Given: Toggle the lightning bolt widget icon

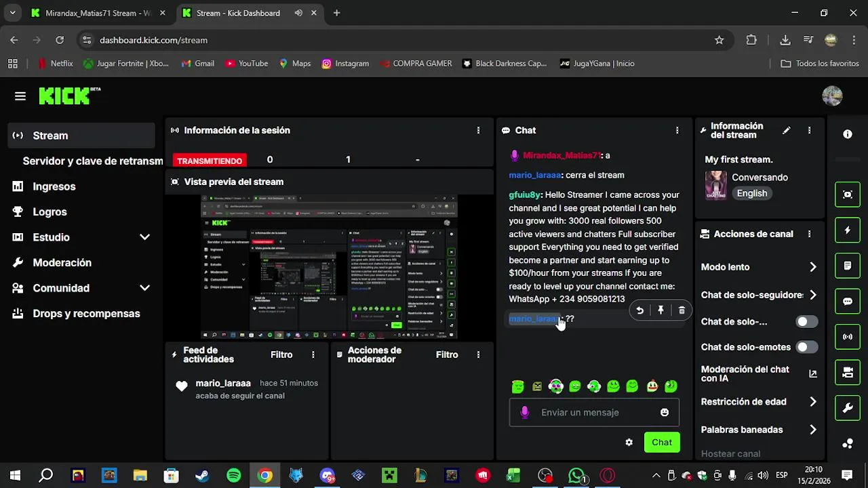Looking at the screenshot, I should tap(848, 230).
